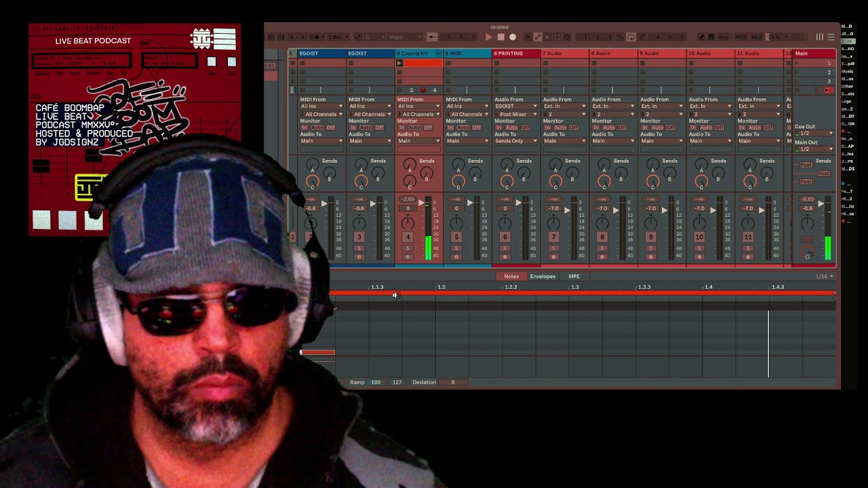The width and height of the screenshot is (868, 488).
Task: Click the Deviation value field
Action: pos(453,382)
